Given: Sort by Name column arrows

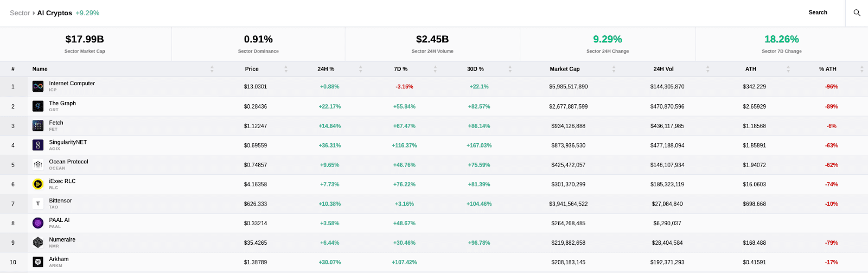Looking at the screenshot, I should tap(212, 69).
